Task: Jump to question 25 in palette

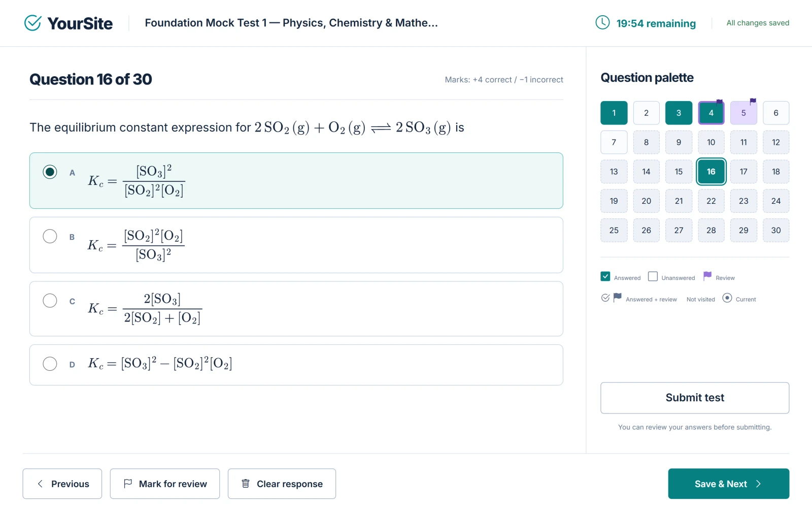Action: (614, 230)
